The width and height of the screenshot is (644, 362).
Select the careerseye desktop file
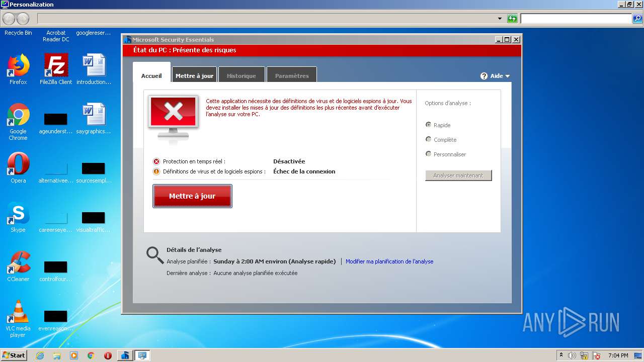(56, 222)
